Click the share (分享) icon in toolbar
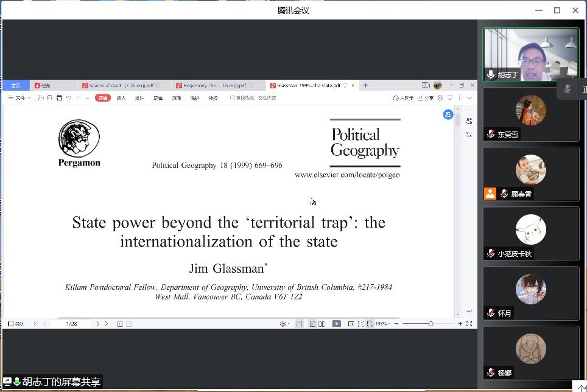 point(426,98)
